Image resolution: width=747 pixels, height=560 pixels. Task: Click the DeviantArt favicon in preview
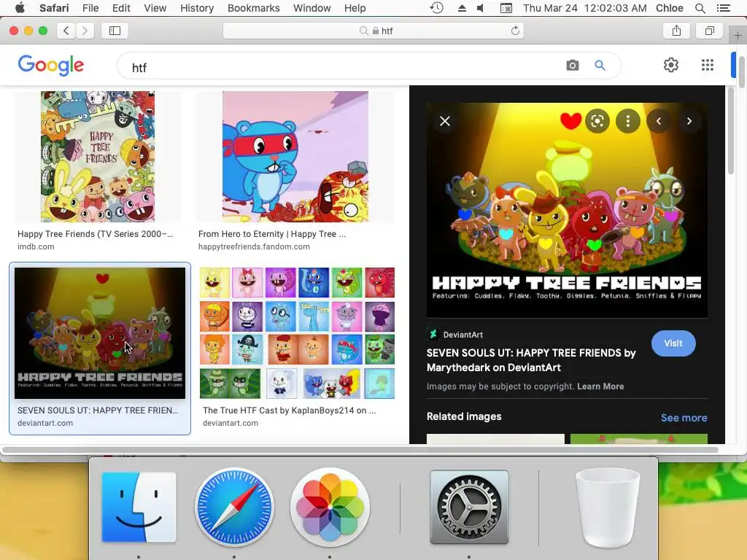[433, 334]
